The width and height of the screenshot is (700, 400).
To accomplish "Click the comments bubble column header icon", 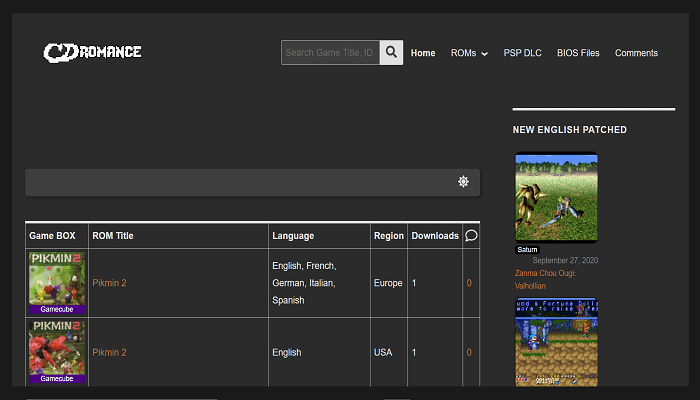I will [x=471, y=235].
